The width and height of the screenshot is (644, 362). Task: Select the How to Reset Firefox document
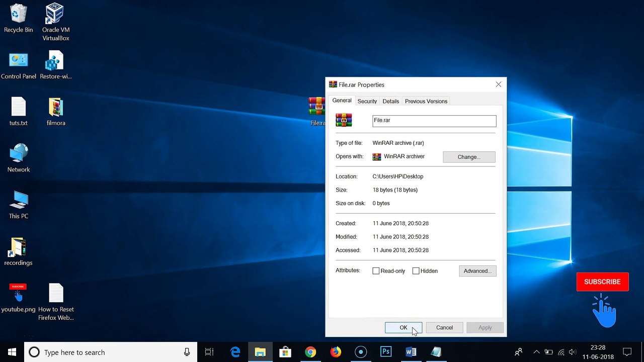56,302
